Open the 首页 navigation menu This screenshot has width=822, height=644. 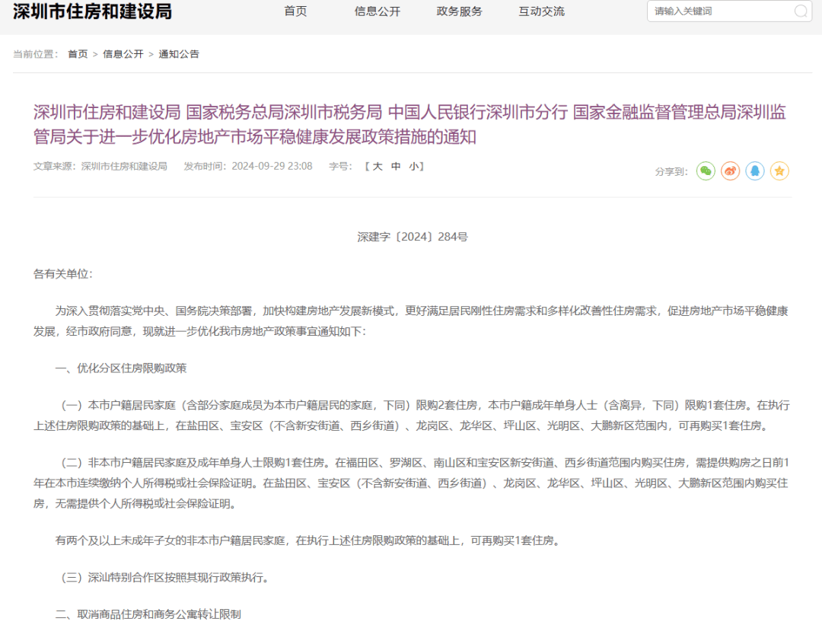pos(295,11)
